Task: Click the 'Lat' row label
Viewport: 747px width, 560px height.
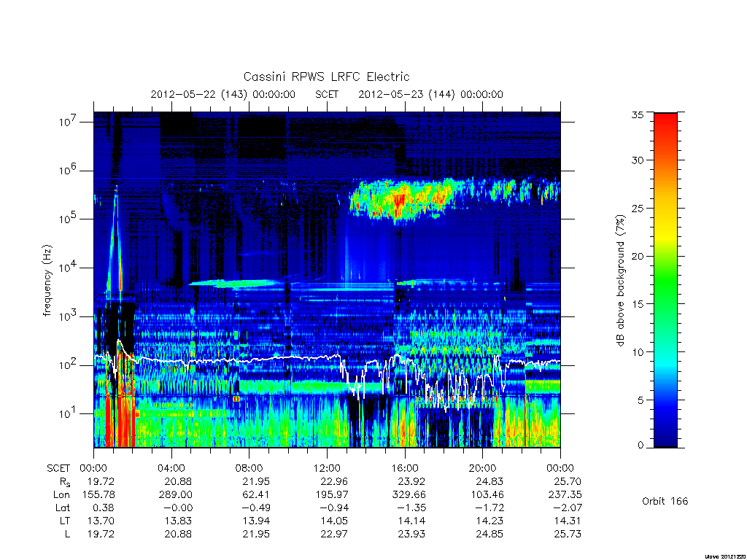Action: tap(63, 508)
